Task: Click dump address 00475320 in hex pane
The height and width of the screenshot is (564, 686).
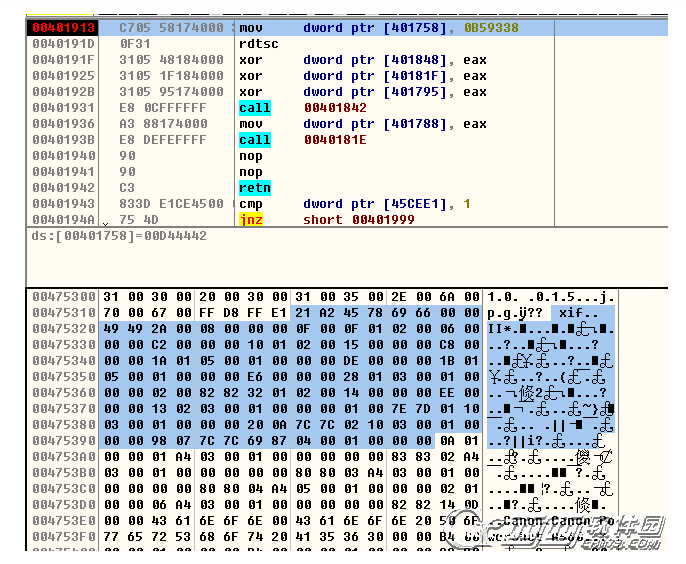Action: 63,330
